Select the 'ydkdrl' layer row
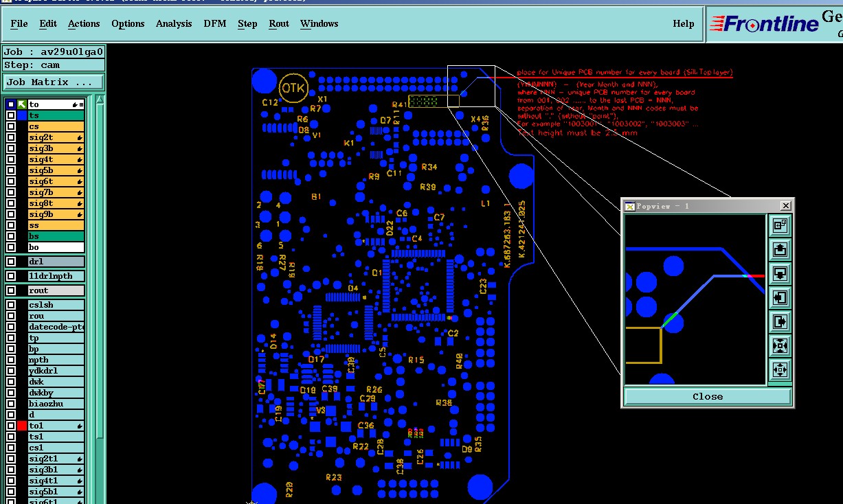The width and height of the screenshot is (843, 504). pyautogui.click(x=56, y=371)
